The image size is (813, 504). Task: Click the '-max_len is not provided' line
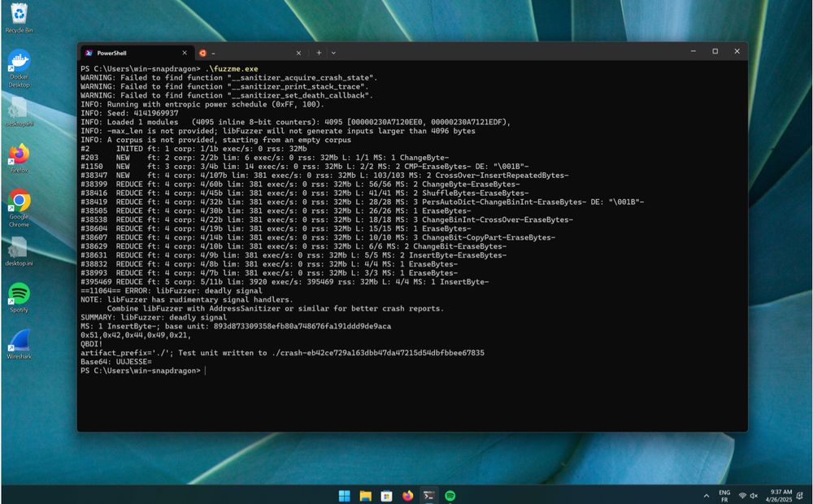(x=278, y=131)
